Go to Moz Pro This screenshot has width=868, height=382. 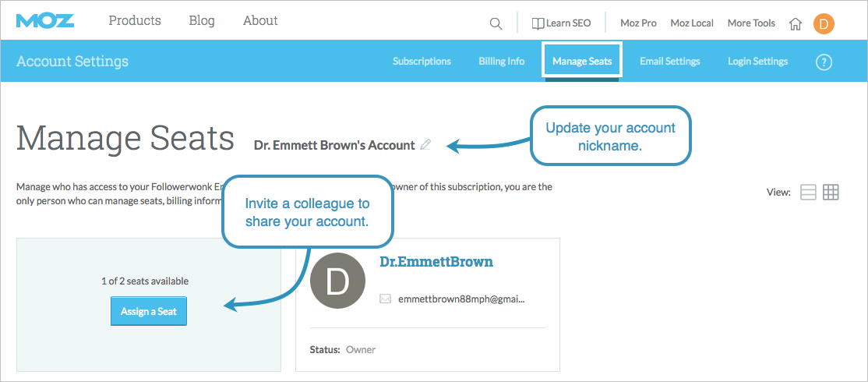(638, 23)
